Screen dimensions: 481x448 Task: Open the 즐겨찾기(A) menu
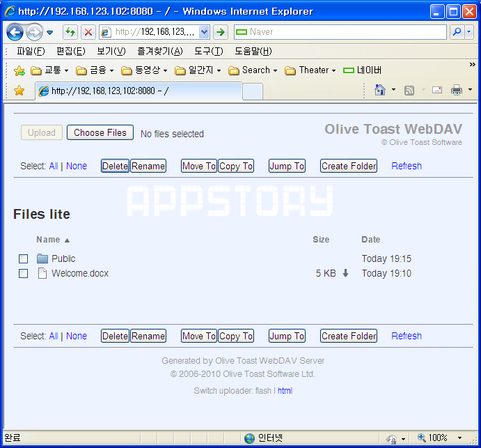coord(160,51)
